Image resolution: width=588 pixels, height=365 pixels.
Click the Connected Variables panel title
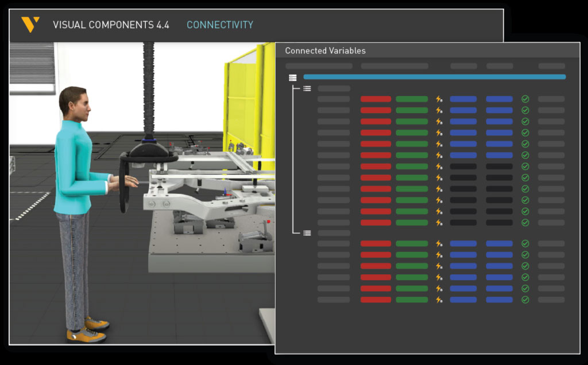(325, 51)
